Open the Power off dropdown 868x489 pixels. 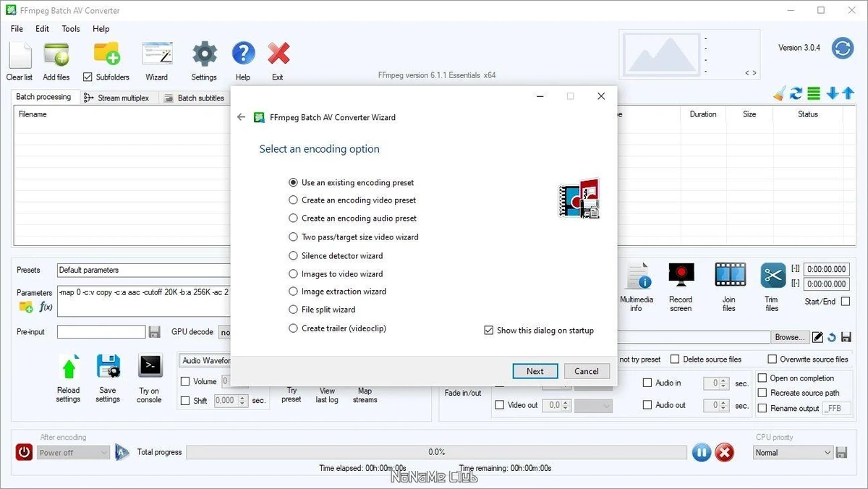tap(73, 453)
